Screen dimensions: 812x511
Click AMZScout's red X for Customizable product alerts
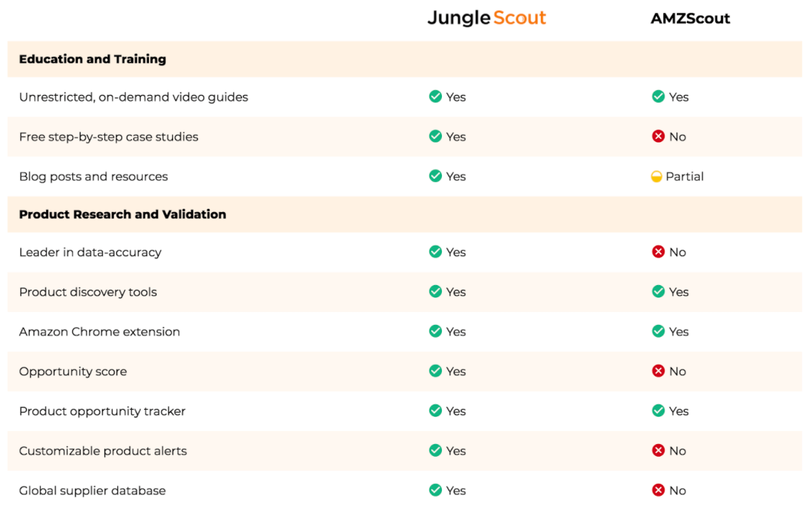click(658, 450)
